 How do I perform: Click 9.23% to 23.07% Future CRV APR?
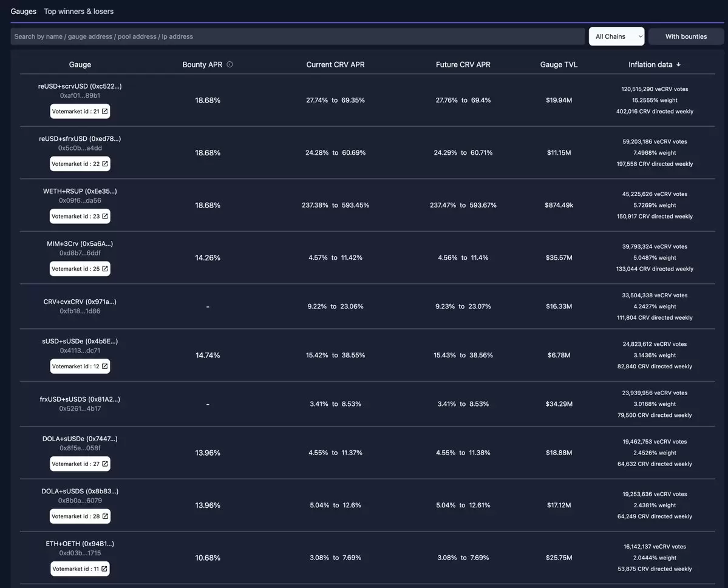coord(463,306)
